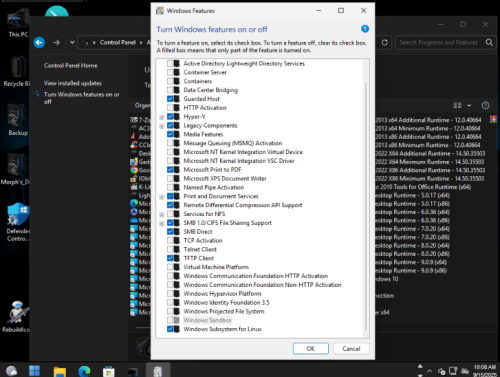Enable Telnet Client checkbox
Screen dimensions: 500x377
170,249
